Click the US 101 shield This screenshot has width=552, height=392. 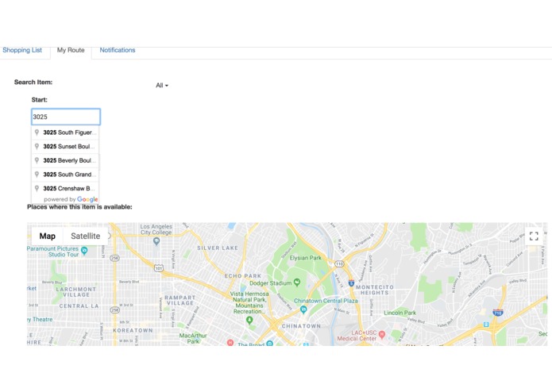pyautogui.click(x=159, y=268)
